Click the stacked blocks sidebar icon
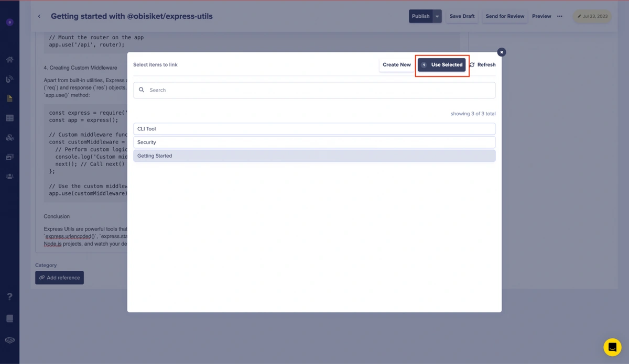The height and width of the screenshot is (364, 629). (9, 138)
